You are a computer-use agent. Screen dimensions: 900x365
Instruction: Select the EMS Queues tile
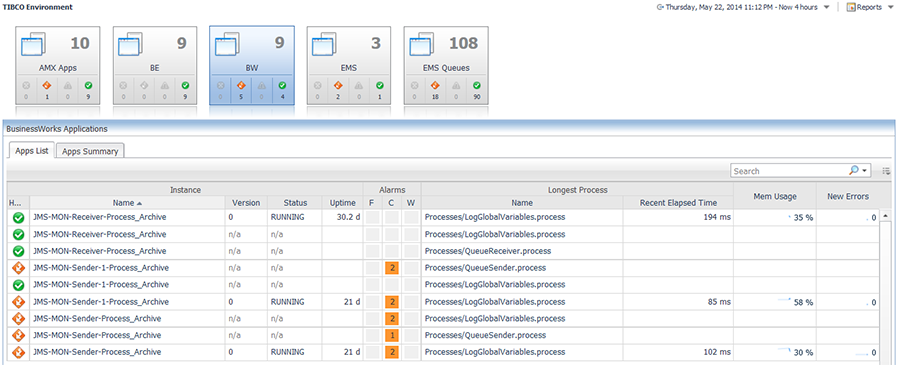pyautogui.click(x=446, y=65)
